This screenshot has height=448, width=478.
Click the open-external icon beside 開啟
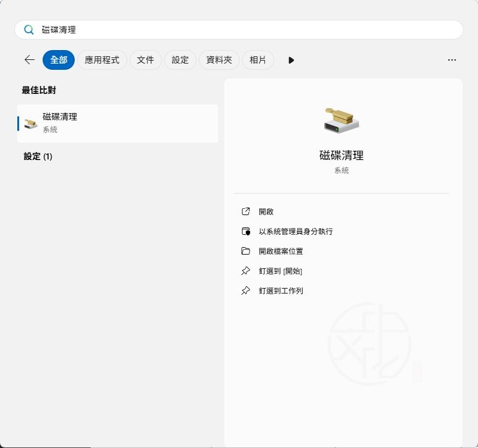246,211
